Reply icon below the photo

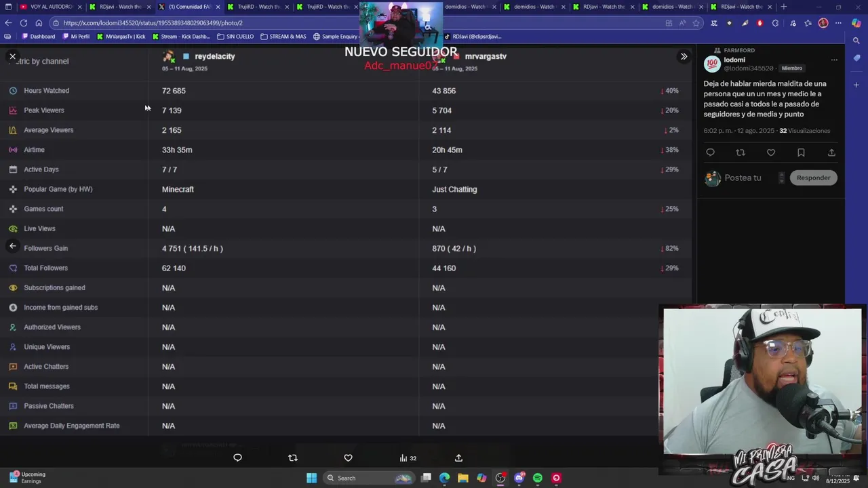[237, 458]
